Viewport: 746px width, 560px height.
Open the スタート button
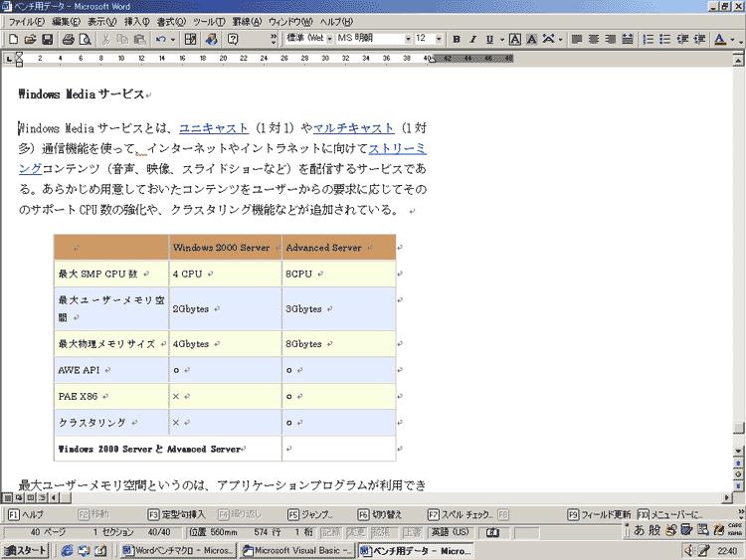click(25, 550)
